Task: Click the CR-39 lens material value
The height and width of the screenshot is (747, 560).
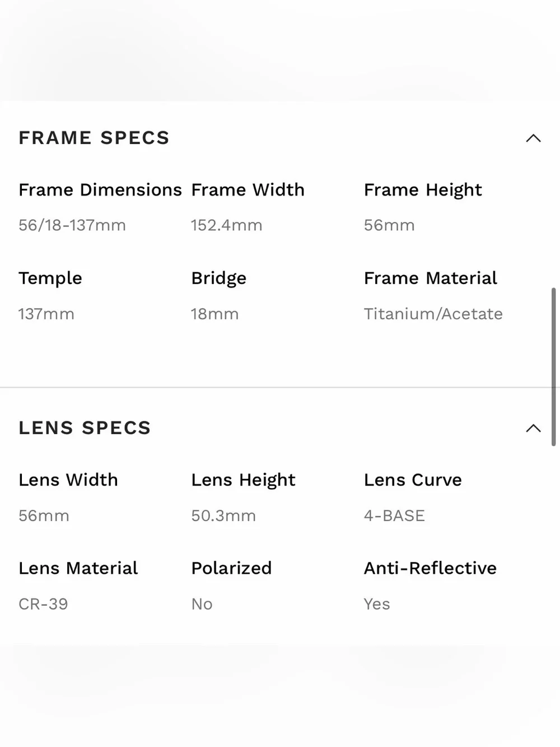Action: tap(43, 604)
